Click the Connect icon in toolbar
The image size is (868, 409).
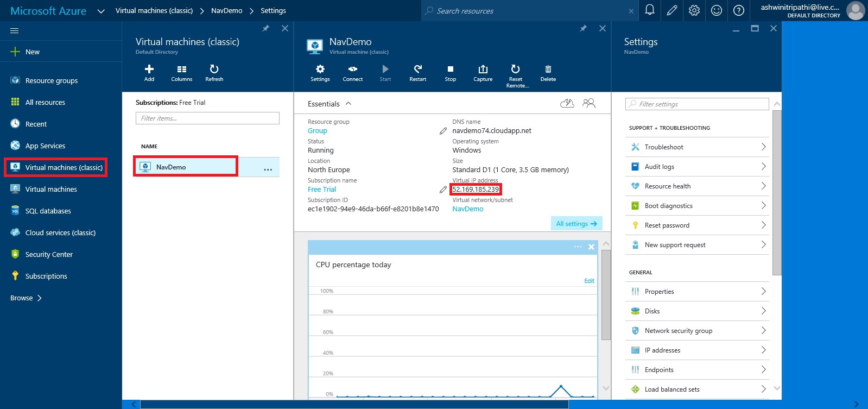point(352,70)
